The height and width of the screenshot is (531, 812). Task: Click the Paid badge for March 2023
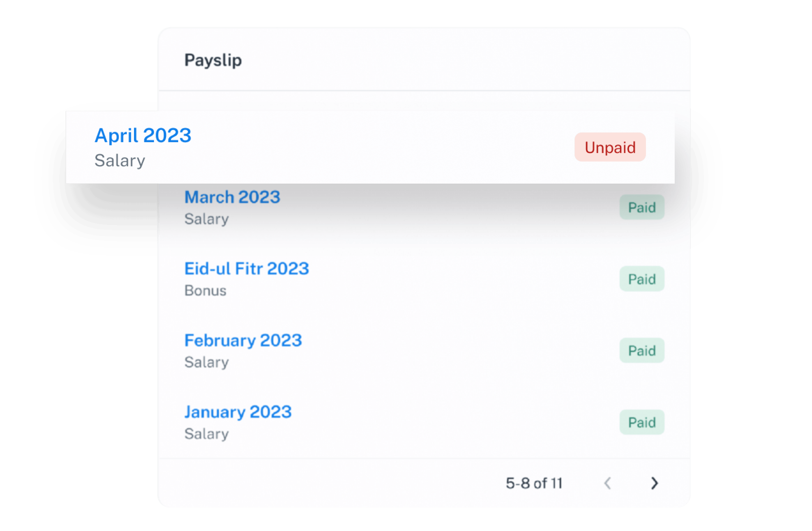[642, 207]
